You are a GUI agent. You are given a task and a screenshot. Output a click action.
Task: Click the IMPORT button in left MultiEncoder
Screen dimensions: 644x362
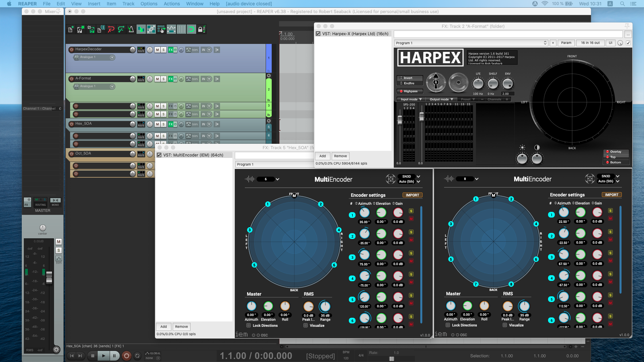pos(412,195)
